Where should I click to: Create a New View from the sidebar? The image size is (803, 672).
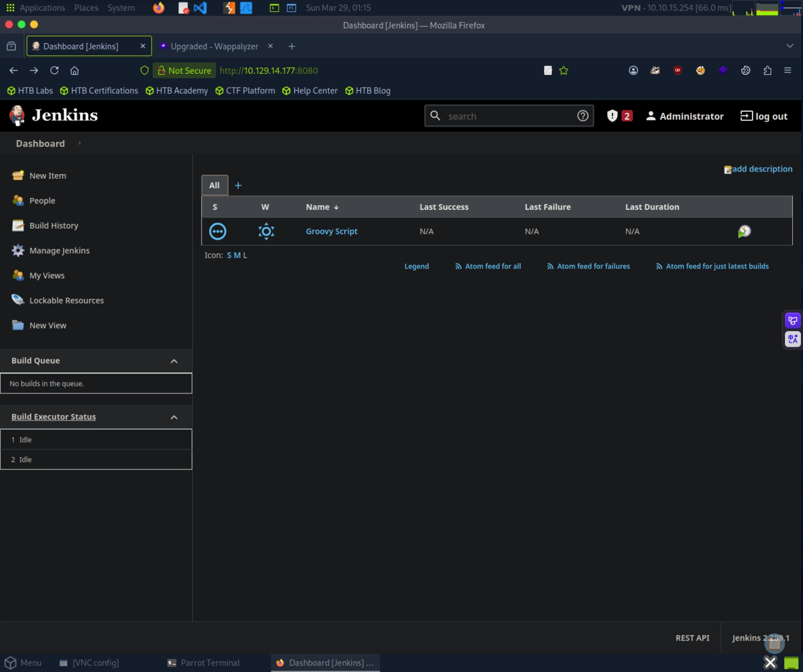(47, 326)
